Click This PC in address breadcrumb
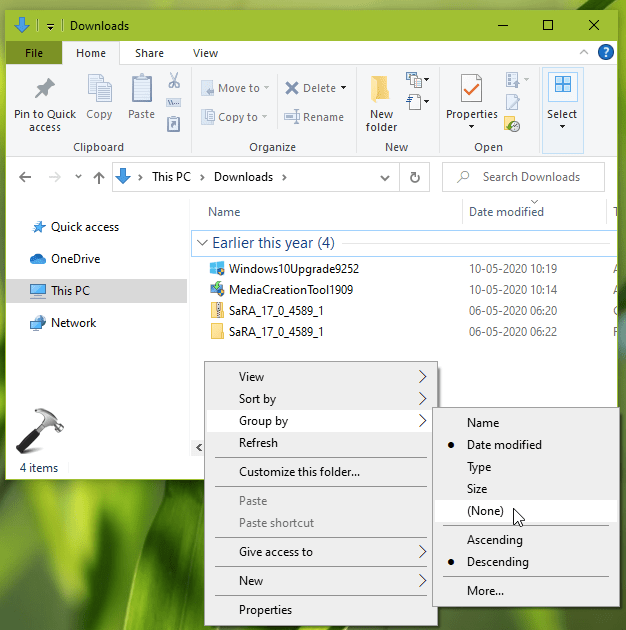The width and height of the screenshot is (626, 630). [x=171, y=177]
